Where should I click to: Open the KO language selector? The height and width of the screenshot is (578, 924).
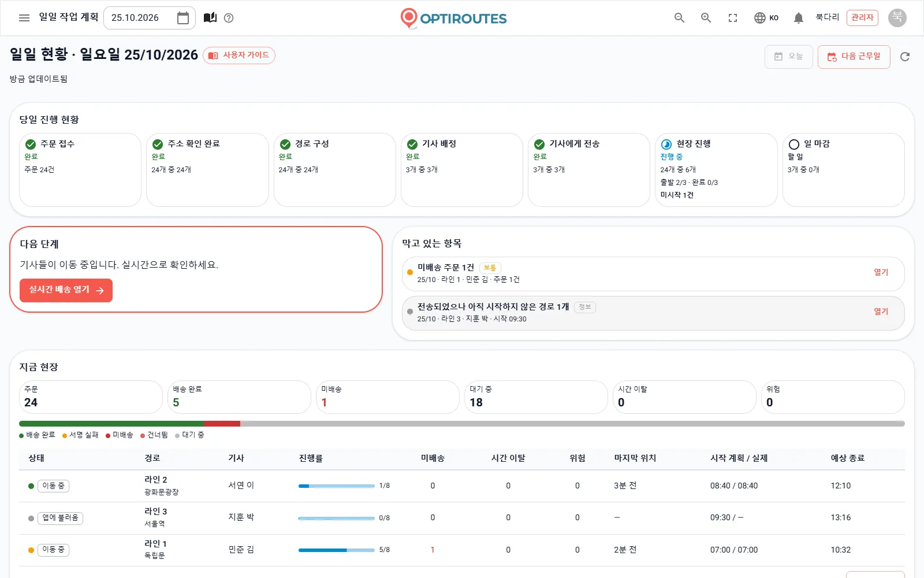(766, 18)
